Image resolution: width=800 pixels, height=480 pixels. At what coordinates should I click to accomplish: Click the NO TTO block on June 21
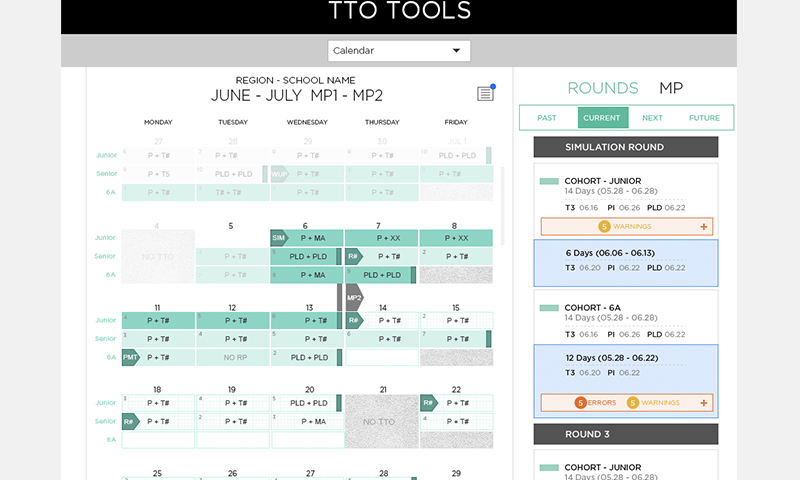click(x=382, y=421)
